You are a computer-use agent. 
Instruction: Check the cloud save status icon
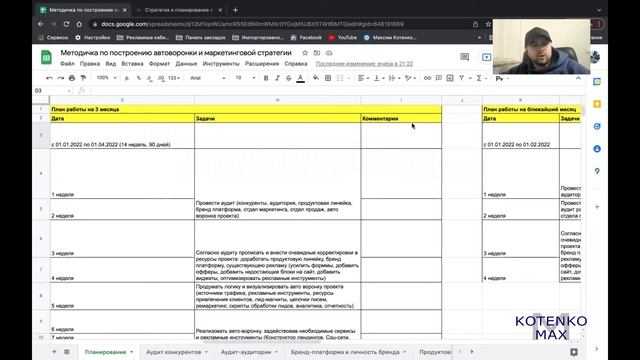coord(329,53)
